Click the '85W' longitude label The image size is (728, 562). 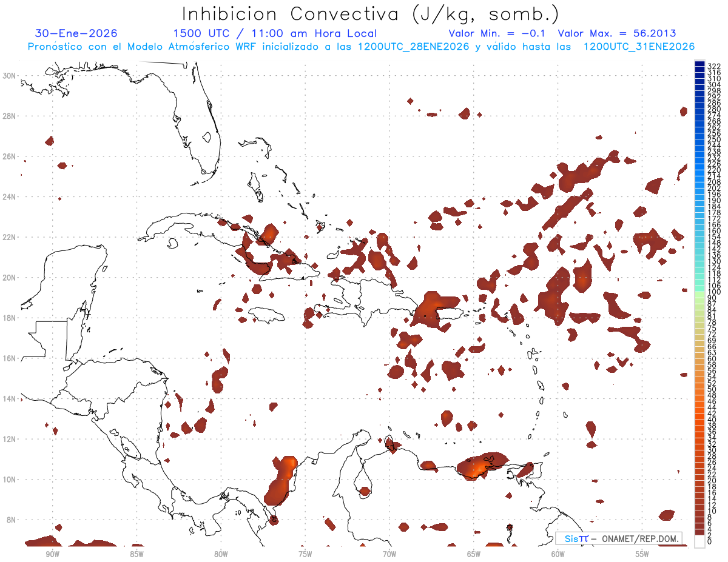click(x=136, y=554)
